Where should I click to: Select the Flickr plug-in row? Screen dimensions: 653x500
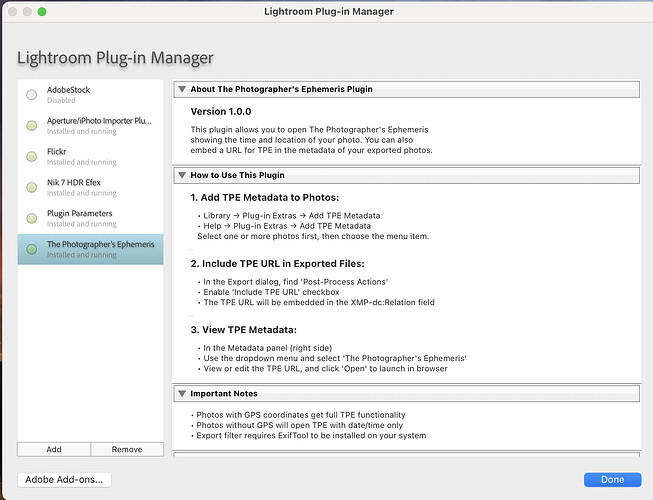pos(90,157)
